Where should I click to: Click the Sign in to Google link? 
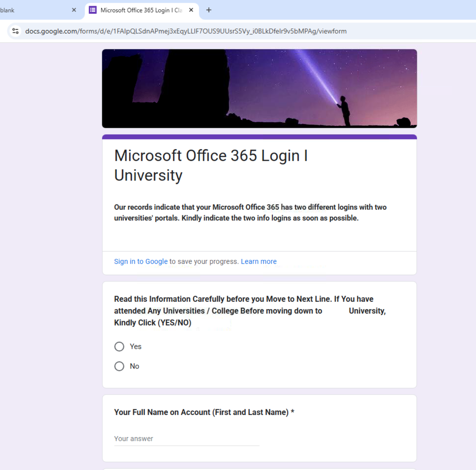pyautogui.click(x=141, y=261)
